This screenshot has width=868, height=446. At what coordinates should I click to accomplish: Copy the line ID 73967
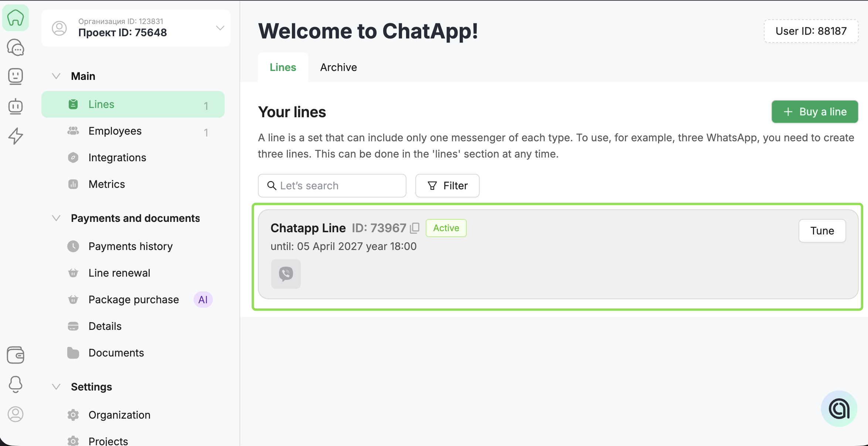(x=415, y=228)
